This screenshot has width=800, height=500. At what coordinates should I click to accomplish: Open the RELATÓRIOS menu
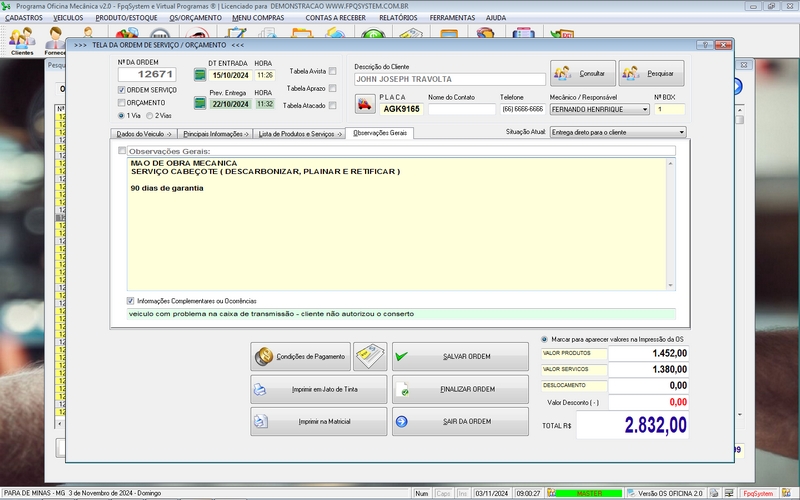tap(398, 18)
